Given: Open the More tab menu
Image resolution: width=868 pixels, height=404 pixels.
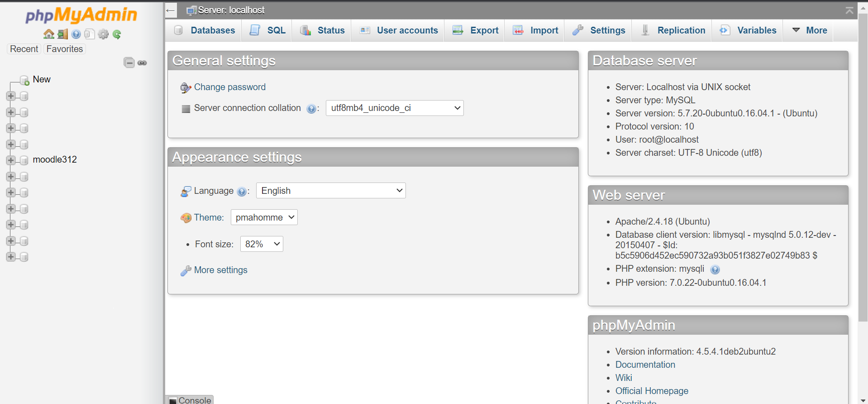Looking at the screenshot, I should pyautogui.click(x=810, y=30).
